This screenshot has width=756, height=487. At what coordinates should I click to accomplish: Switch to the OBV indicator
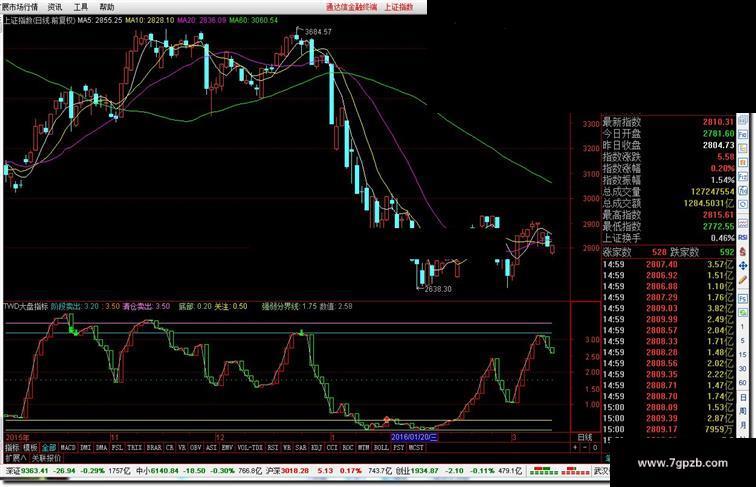(195, 448)
